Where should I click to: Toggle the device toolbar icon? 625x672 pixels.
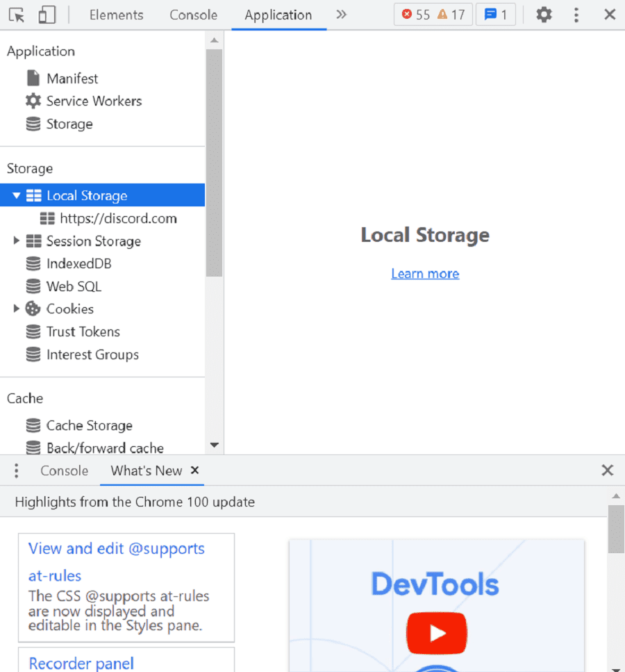click(x=47, y=15)
